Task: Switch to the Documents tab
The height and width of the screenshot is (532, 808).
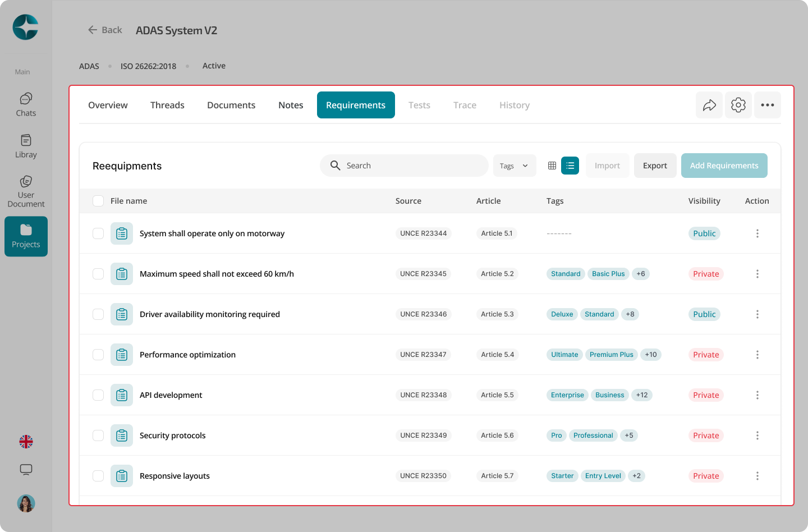Action: click(x=231, y=105)
